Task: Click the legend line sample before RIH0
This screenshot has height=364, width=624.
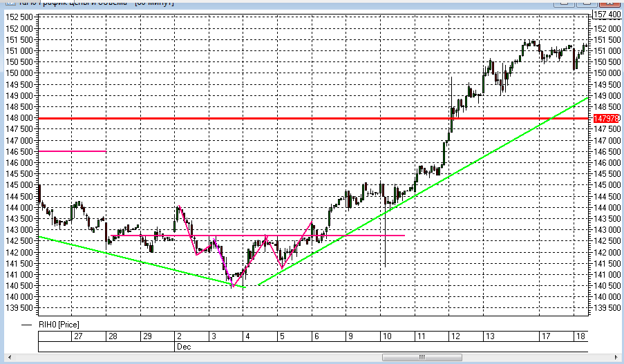Action: click(27, 325)
